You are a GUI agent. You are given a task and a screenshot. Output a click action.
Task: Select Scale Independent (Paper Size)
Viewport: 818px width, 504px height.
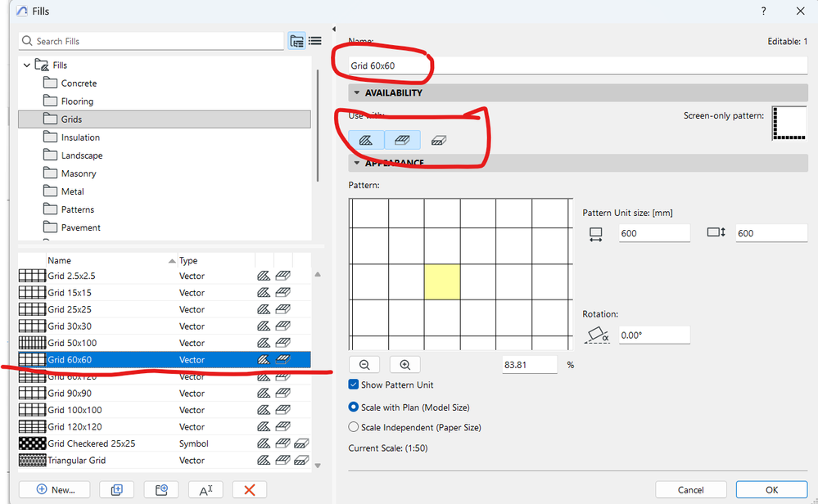353,427
